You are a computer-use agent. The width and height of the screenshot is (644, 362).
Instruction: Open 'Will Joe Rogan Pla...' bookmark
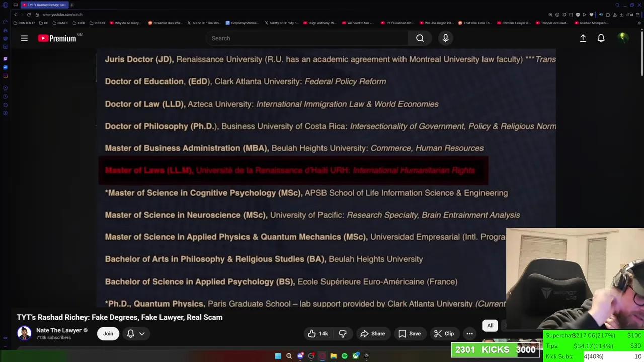point(436,23)
